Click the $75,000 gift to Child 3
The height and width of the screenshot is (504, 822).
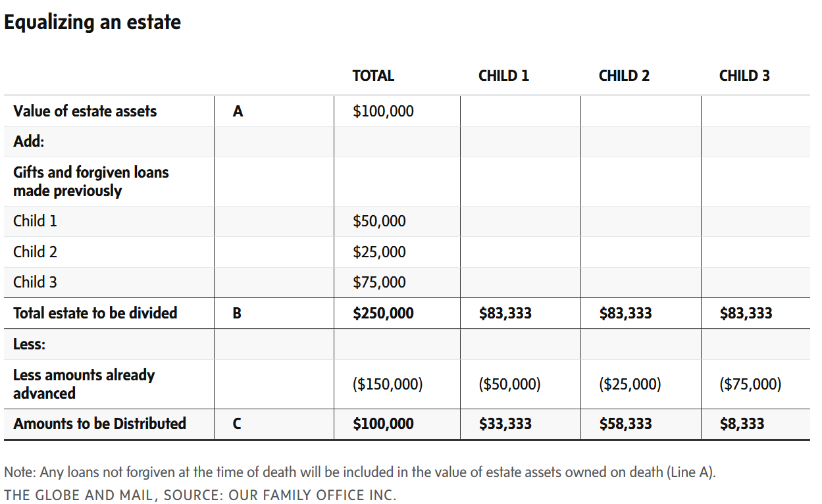click(x=379, y=282)
